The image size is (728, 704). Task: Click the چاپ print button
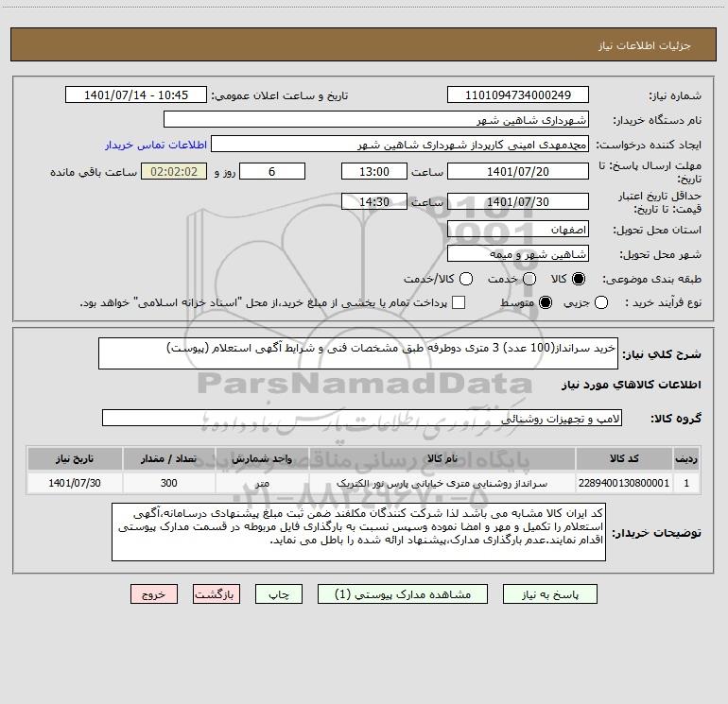coord(279,594)
